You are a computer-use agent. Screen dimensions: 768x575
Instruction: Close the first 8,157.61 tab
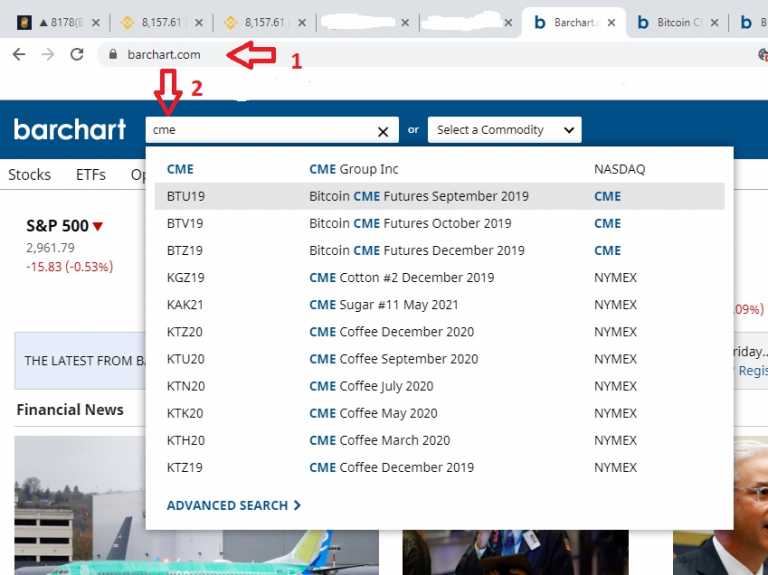click(x=199, y=23)
